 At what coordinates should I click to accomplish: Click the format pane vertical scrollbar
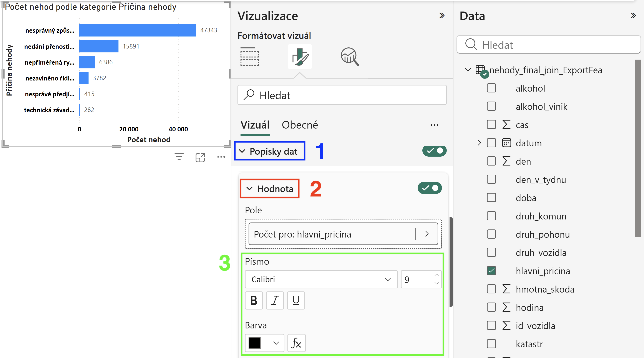(451, 262)
